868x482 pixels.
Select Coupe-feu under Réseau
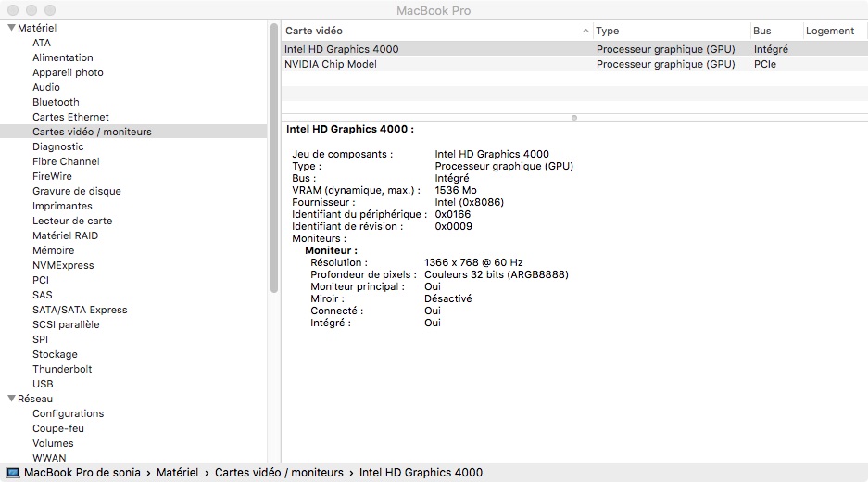click(x=58, y=428)
